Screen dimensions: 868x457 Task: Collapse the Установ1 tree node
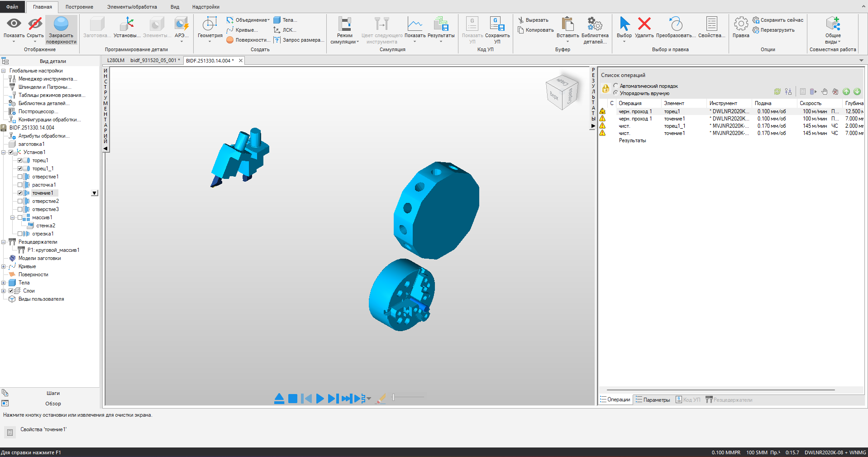4,152
